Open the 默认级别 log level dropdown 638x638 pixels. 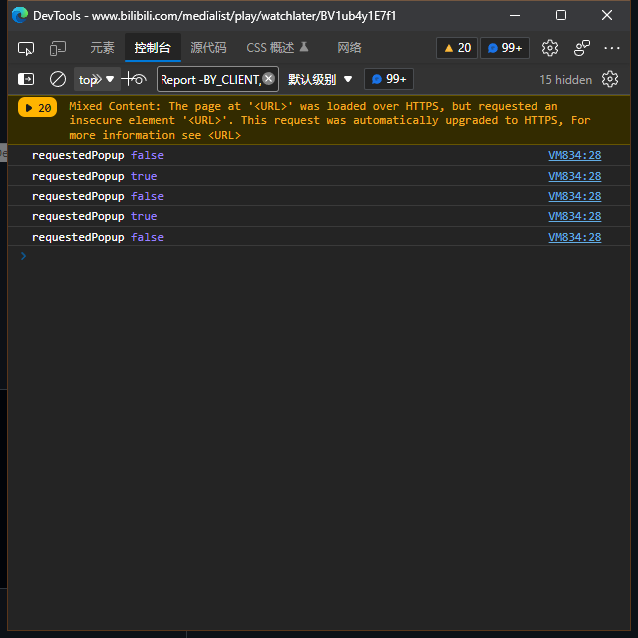tap(320, 79)
